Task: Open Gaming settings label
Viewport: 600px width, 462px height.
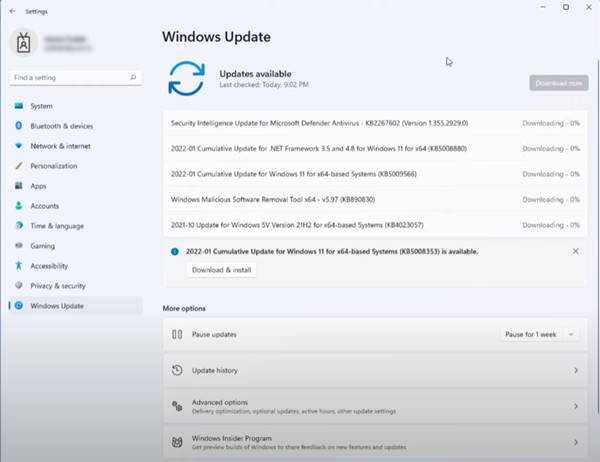Action: (x=42, y=246)
